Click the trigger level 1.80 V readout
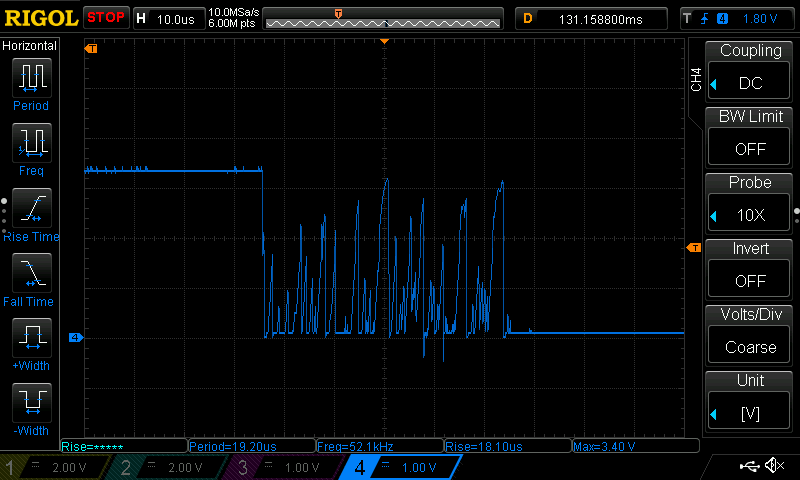Image resolution: width=800 pixels, height=480 pixels. point(760,18)
